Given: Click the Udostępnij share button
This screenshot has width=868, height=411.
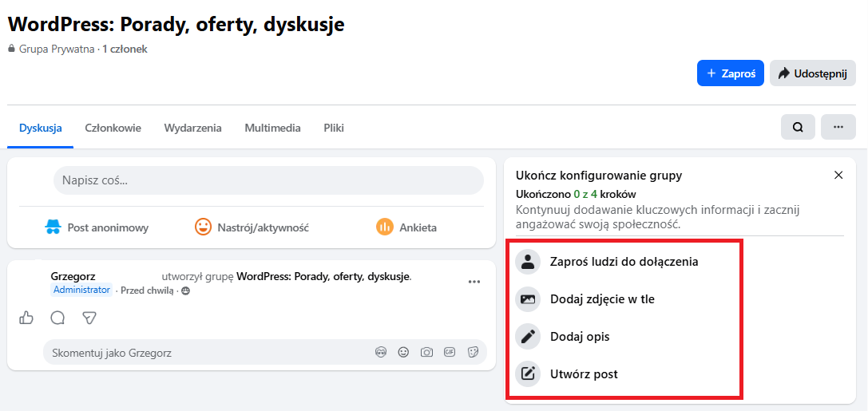Looking at the screenshot, I should (813, 73).
